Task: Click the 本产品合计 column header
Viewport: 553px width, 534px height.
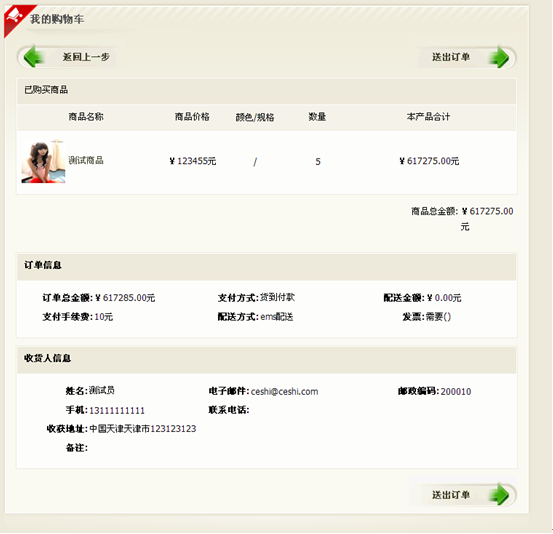Action: point(428,117)
